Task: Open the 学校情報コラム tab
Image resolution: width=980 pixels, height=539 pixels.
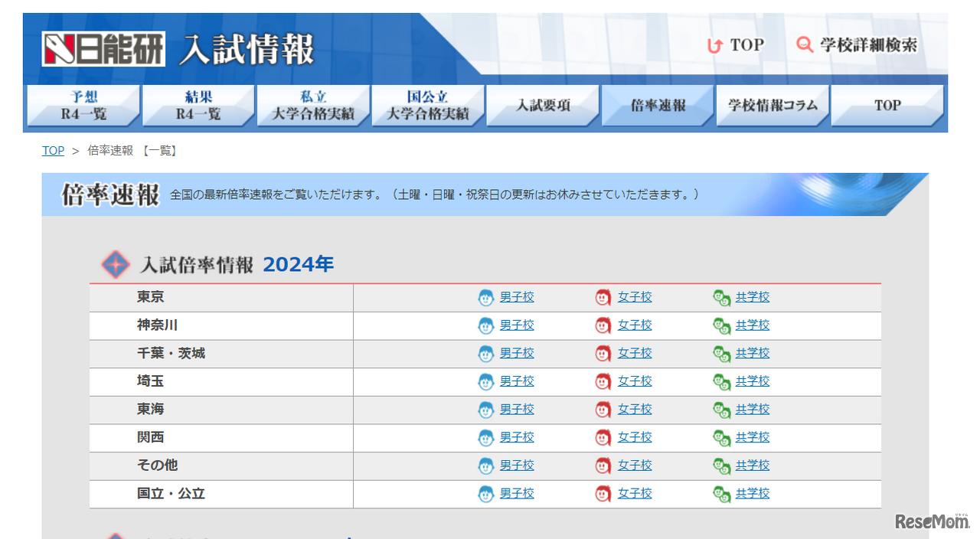Action: click(x=773, y=106)
